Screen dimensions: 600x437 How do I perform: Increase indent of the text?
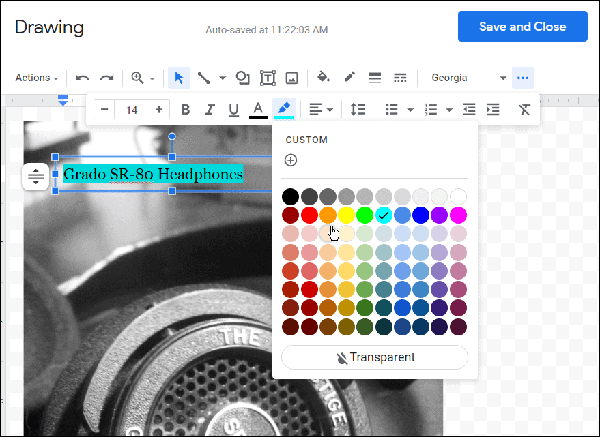point(493,110)
